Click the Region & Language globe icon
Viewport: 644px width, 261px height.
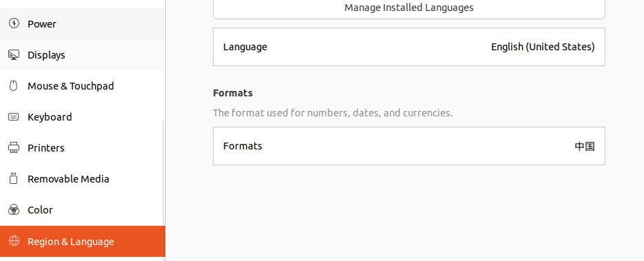(x=14, y=241)
